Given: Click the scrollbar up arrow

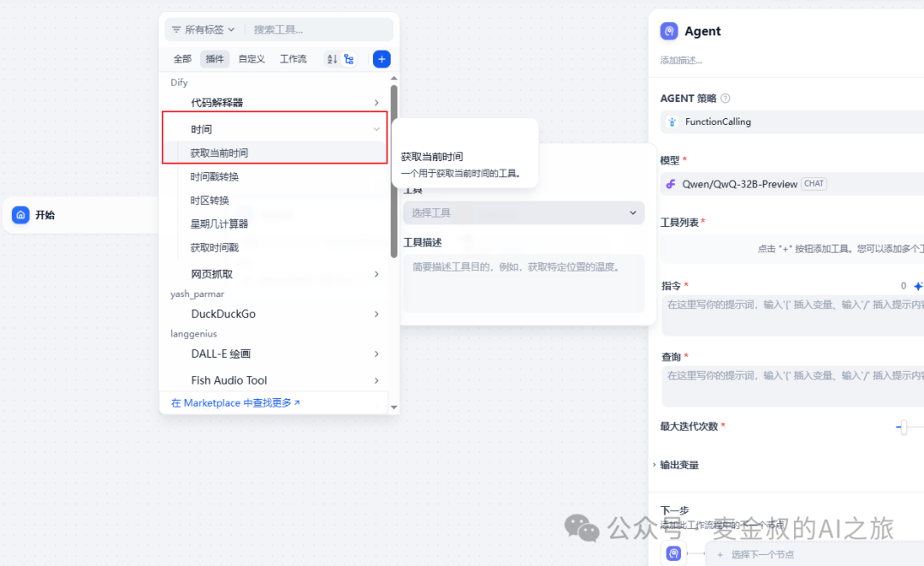Looking at the screenshot, I should coord(394,78).
